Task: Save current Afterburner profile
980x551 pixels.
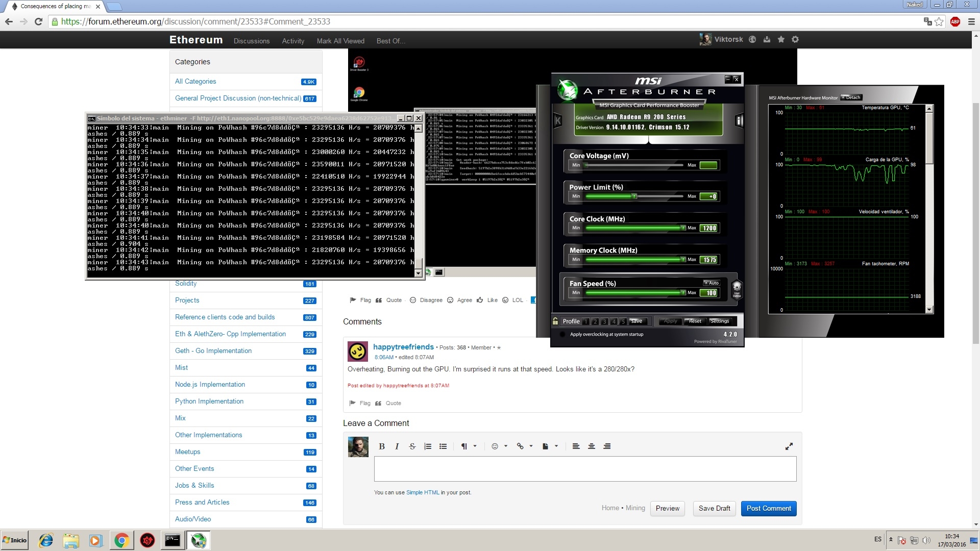Action: point(636,321)
